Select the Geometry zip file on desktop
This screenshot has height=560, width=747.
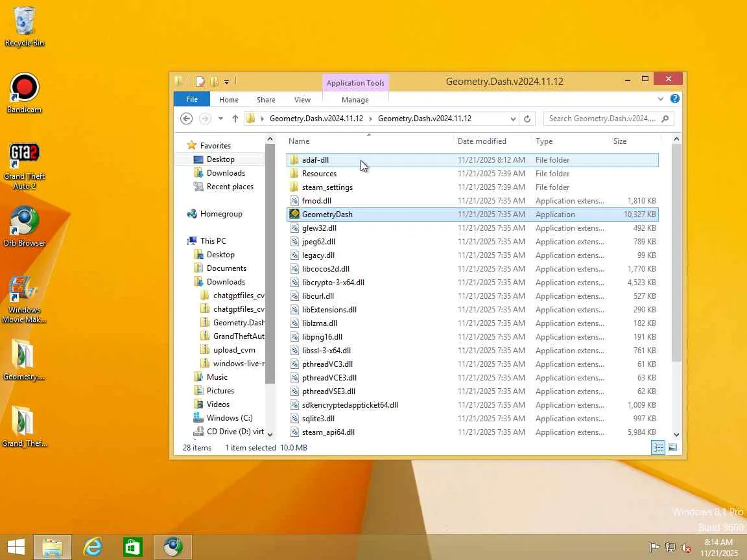pos(24,360)
